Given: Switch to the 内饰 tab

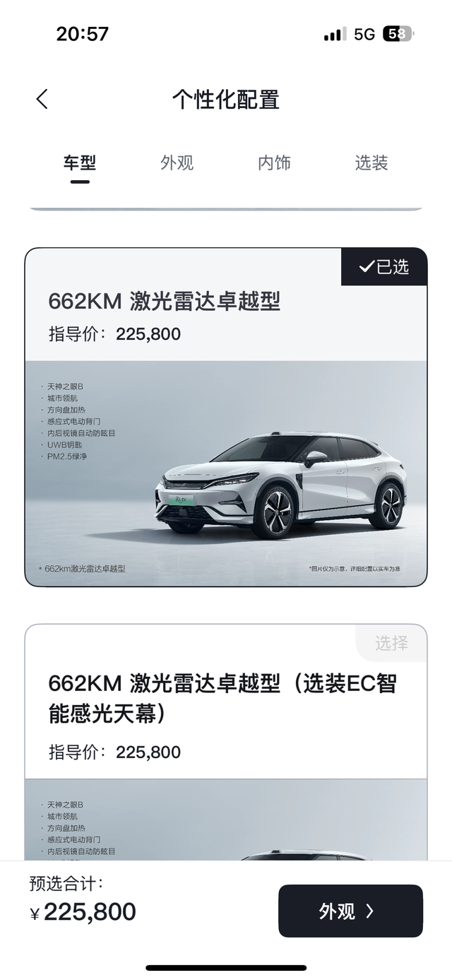Looking at the screenshot, I should point(274,163).
